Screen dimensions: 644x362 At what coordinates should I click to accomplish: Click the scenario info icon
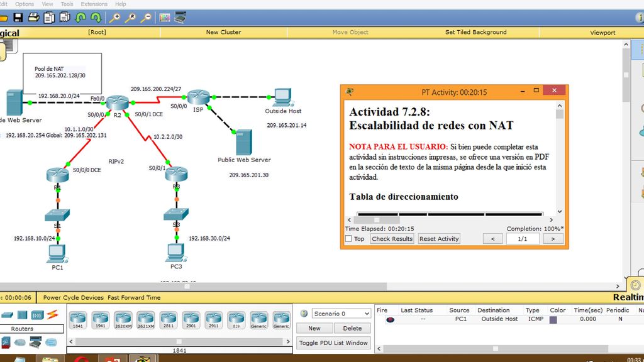coord(304,314)
